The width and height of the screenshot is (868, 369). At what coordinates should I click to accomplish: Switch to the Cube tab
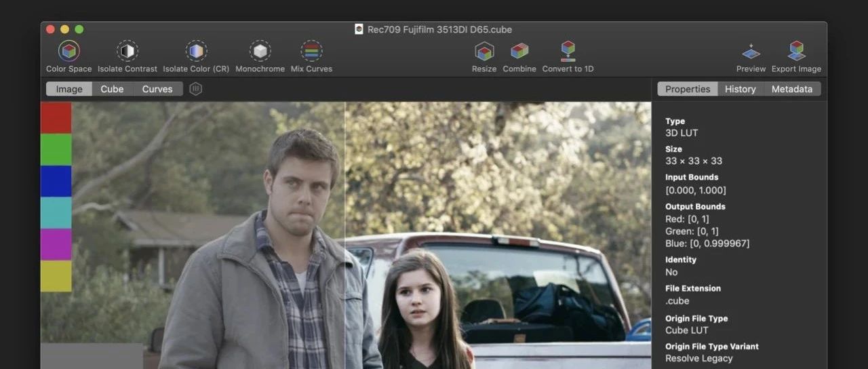[112, 89]
